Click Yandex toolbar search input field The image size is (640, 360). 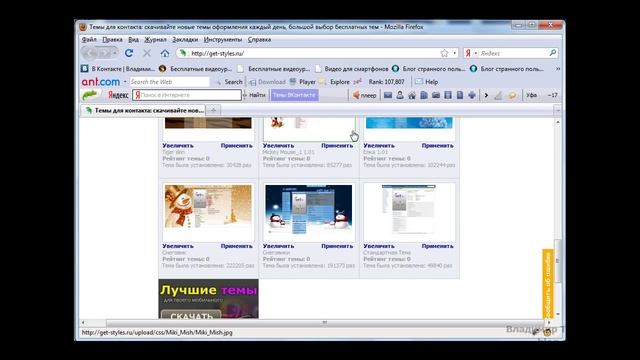[x=187, y=95]
